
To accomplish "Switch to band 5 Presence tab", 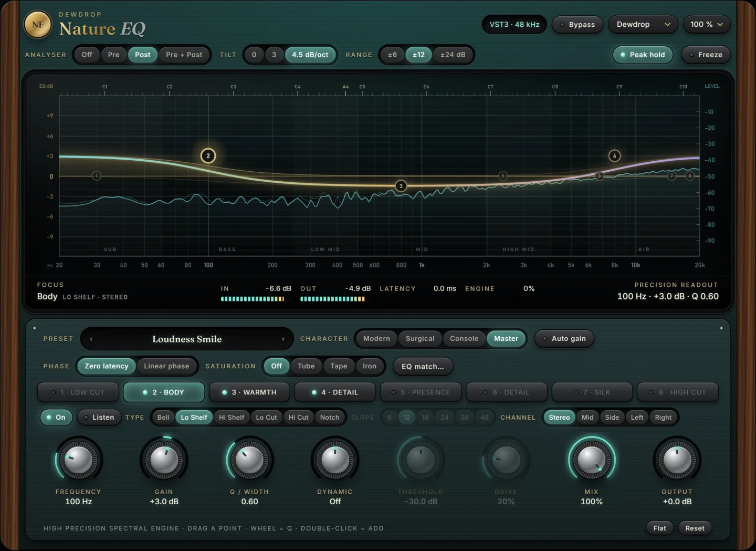I will 421,392.
